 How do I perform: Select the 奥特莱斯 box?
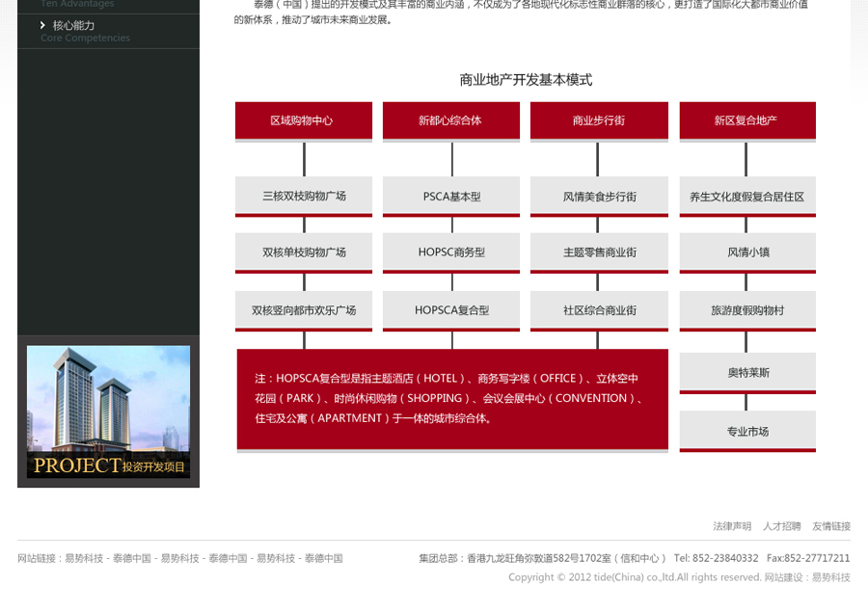pyautogui.click(x=746, y=372)
